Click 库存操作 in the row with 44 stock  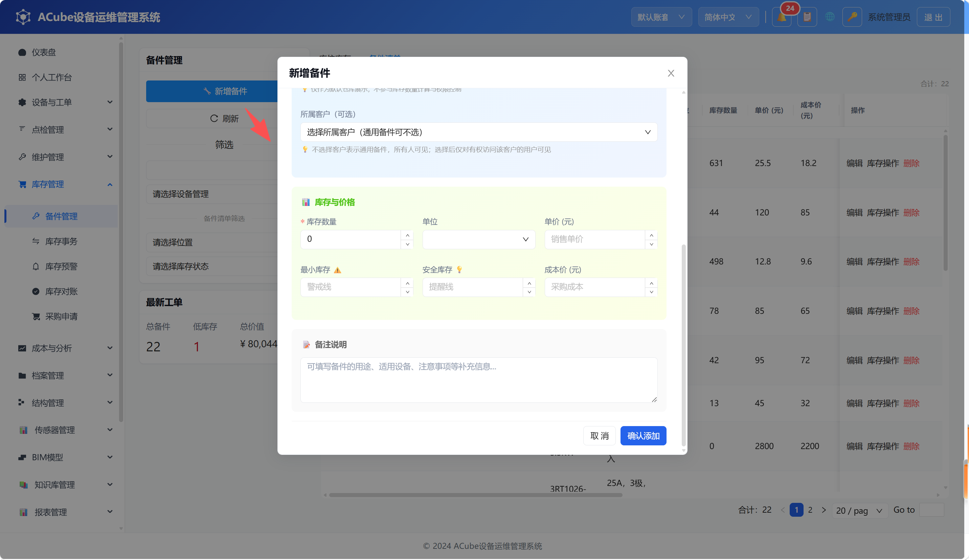pyautogui.click(x=882, y=212)
